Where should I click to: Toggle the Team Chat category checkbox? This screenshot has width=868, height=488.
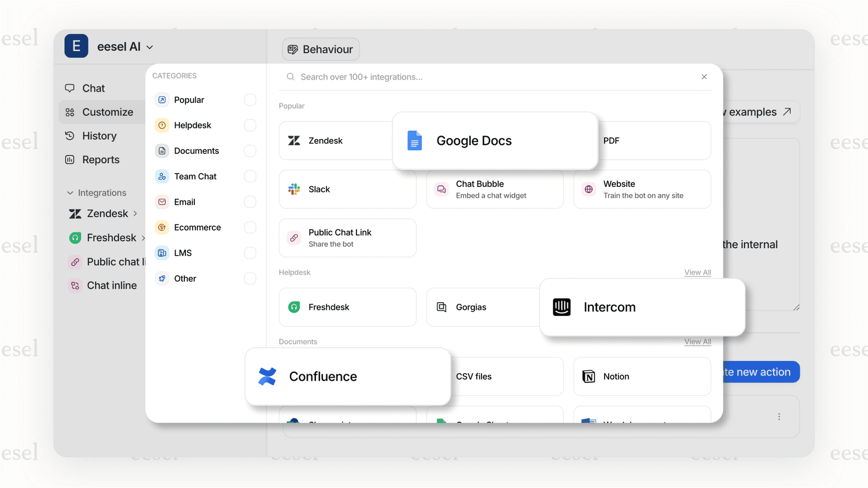coord(250,176)
